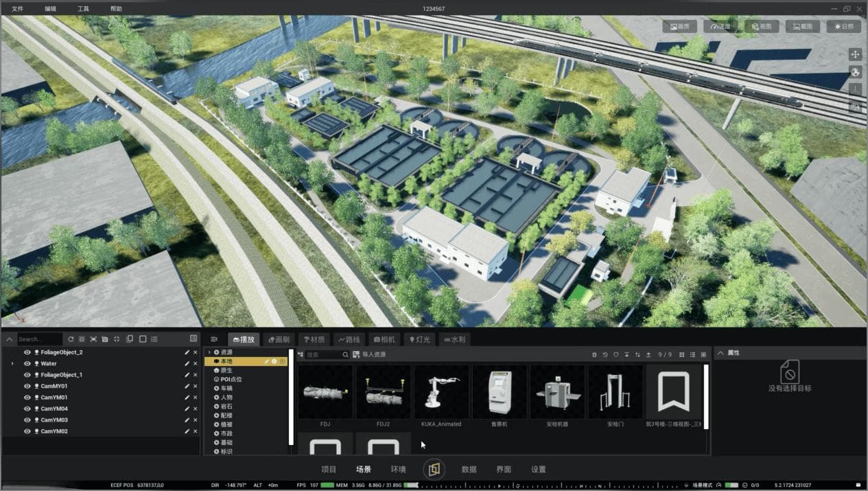This screenshot has width=868, height=491.
Task: Click the 导入资源 import button
Action: pyautogui.click(x=369, y=354)
